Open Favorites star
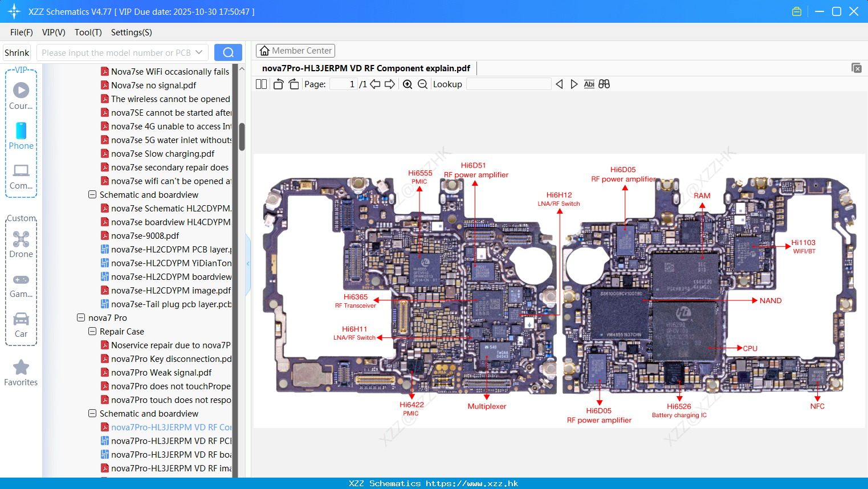Image resolution: width=868 pixels, height=489 pixels. click(x=21, y=373)
